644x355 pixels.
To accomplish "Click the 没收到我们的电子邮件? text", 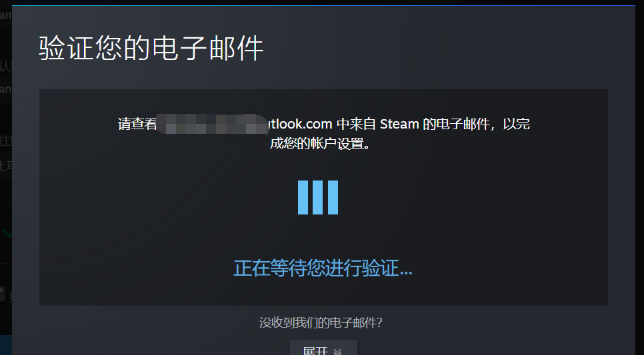I will tap(321, 322).
